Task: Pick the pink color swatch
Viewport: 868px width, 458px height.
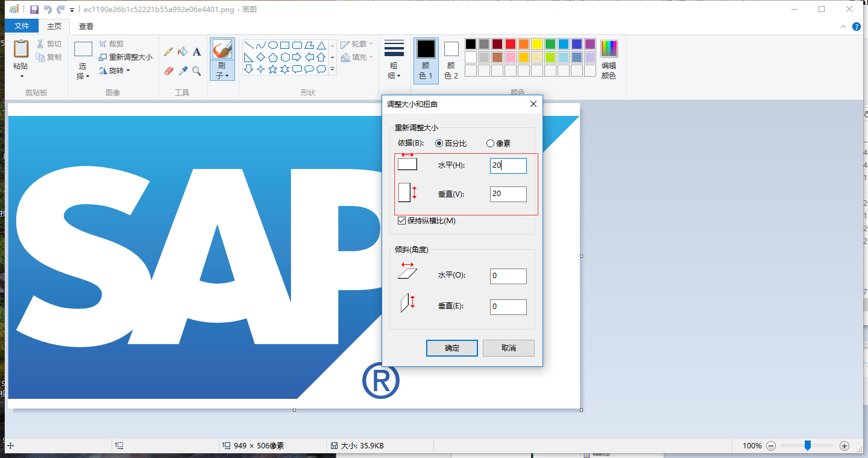Action: (511, 57)
